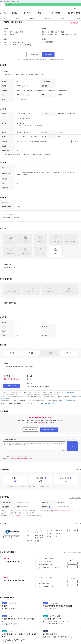
Task: Click the 면접 selection method icon
Action: click(31, 353)
